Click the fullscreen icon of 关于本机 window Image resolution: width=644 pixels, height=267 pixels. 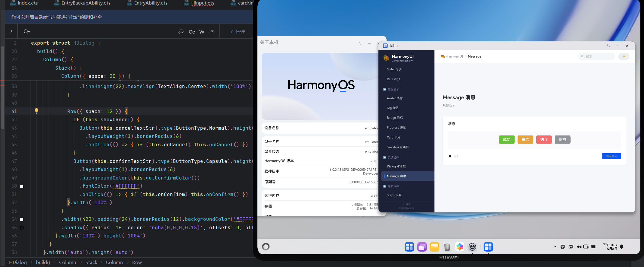[x=360, y=43]
